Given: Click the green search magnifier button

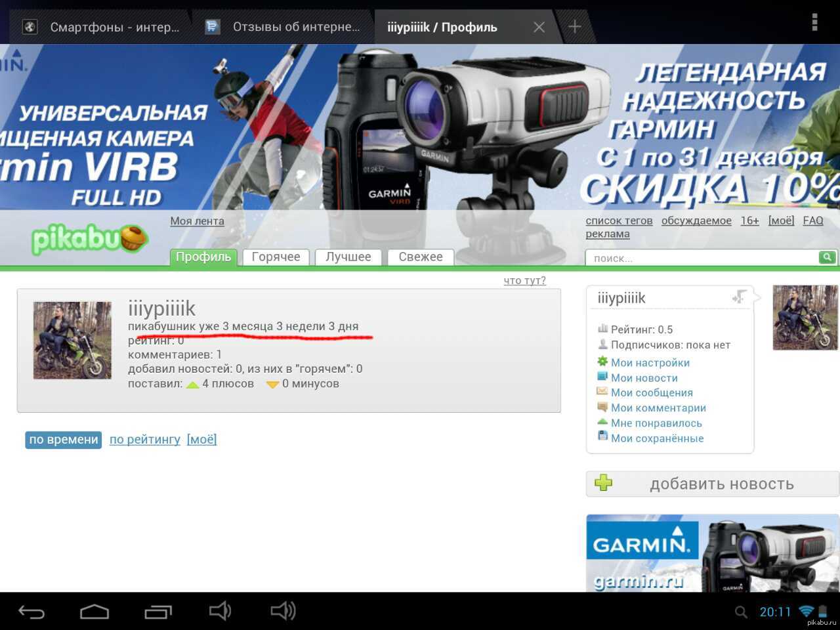Looking at the screenshot, I should point(827,257).
